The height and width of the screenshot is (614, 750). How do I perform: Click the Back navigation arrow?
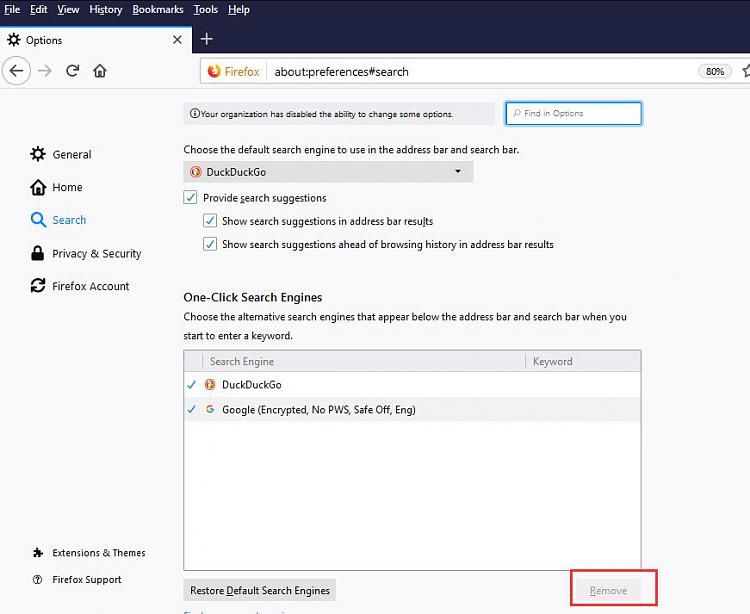click(17, 71)
